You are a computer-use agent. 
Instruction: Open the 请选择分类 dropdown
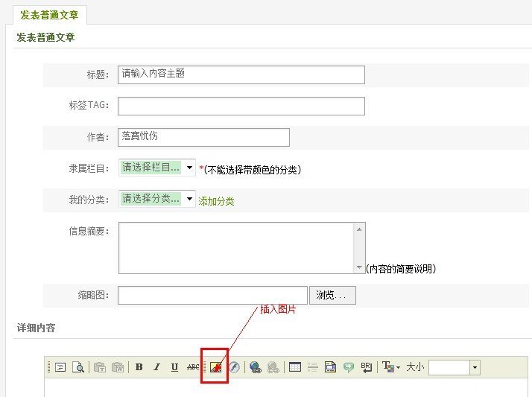[157, 199]
